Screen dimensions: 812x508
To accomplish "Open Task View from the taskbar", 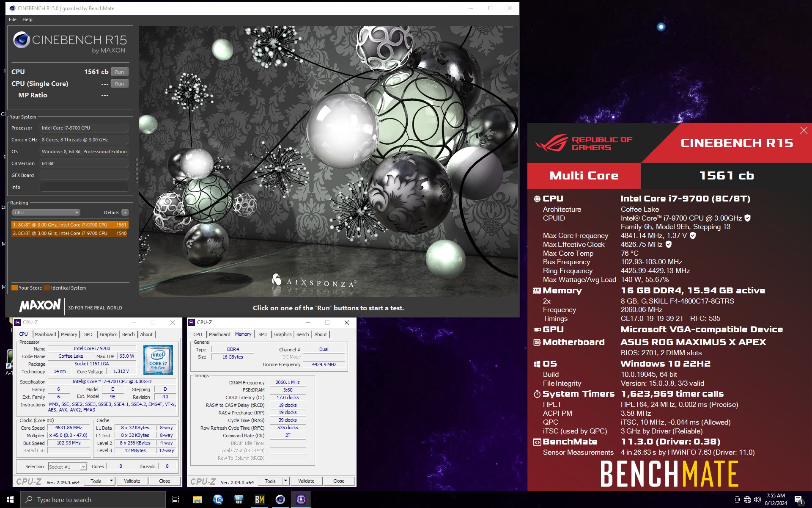I will [176, 500].
